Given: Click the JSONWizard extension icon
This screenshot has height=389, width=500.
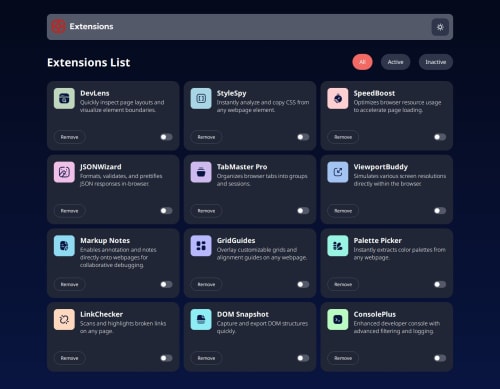Looking at the screenshot, I should [x=64, y=172].
